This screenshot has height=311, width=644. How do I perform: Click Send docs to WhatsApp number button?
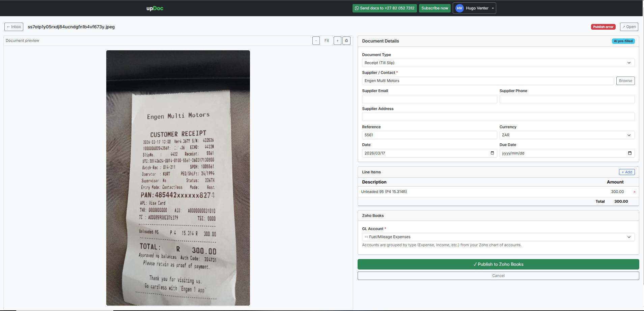point(385,8)
